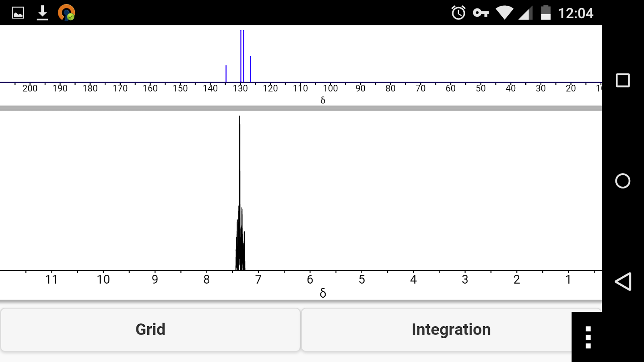
Task: Tap the VPN key status icon
Action: coord(481,13)
